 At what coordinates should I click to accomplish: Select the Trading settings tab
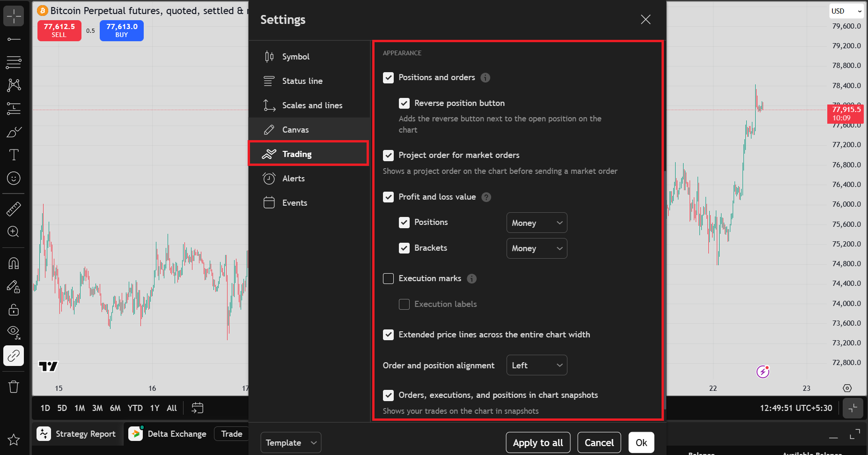tap(309, 154)
